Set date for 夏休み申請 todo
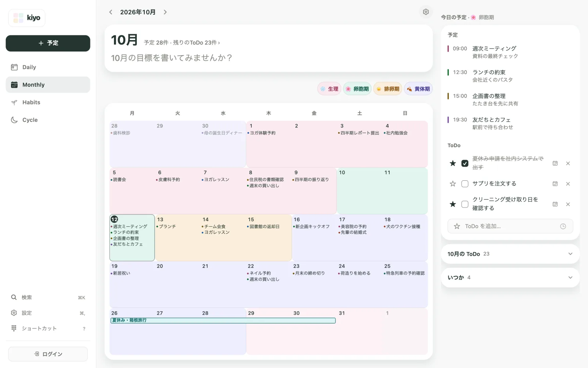Viewport: 588px width, 368px height. point(555,163)
